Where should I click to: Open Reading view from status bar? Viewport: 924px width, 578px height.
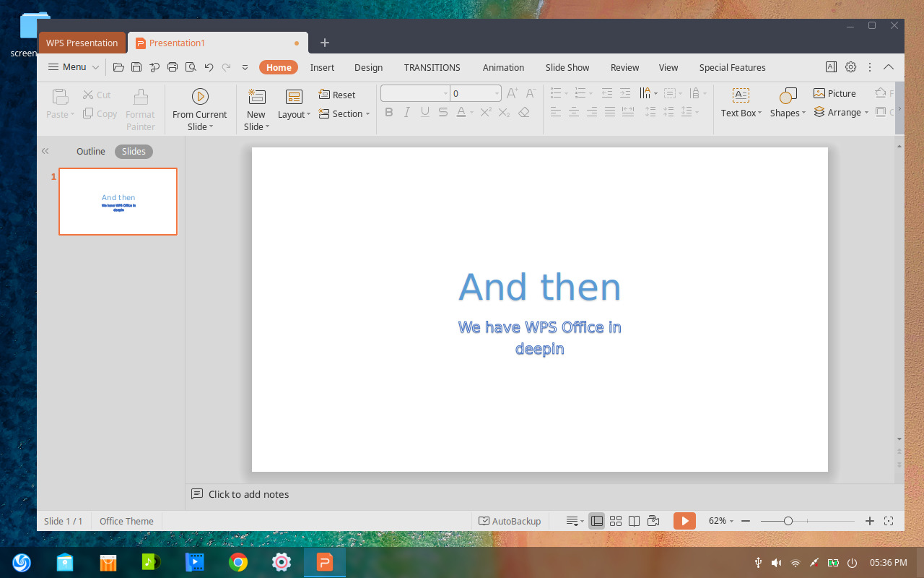634,520
